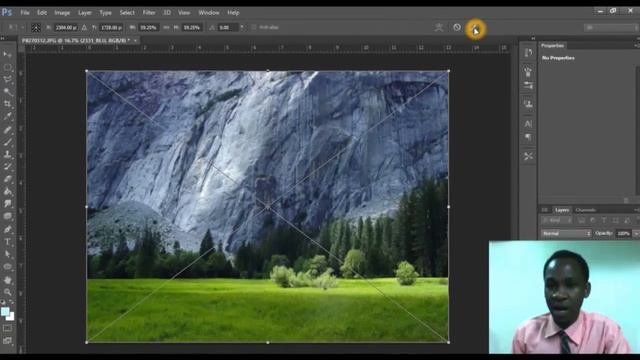Enable the Anti-alias checkbox
Image resolution: width=640 pixels, height=360 pixels.
(254, 27)
